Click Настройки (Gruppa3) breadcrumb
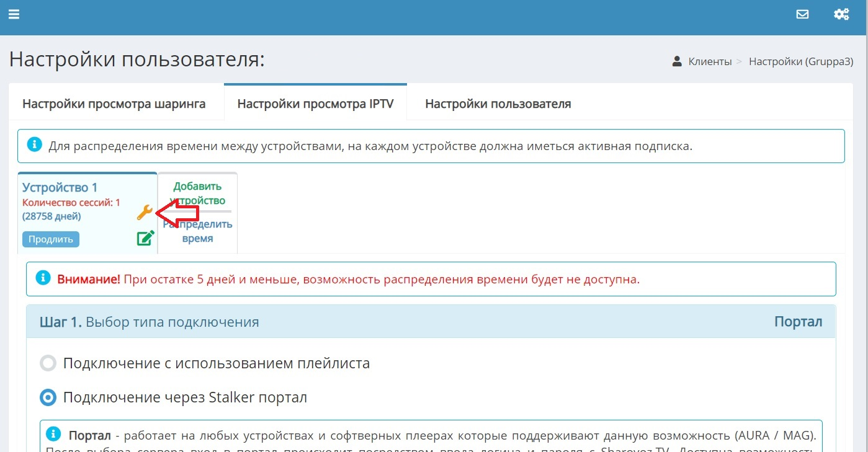 801,61
